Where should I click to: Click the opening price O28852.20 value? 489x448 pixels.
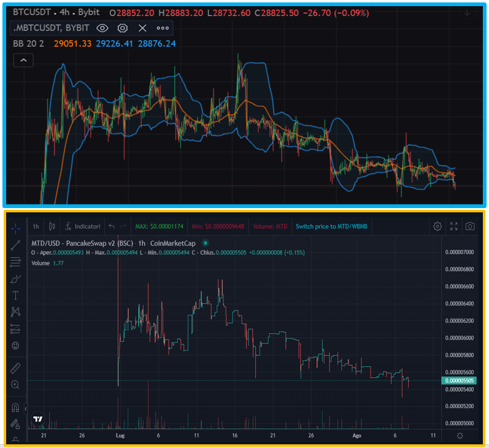point(132,13)
